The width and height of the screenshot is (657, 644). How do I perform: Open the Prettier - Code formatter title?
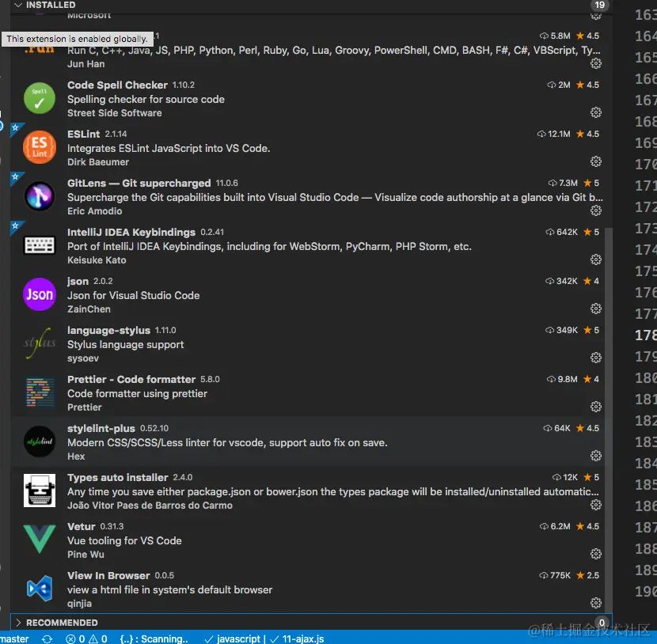(131, 380)
